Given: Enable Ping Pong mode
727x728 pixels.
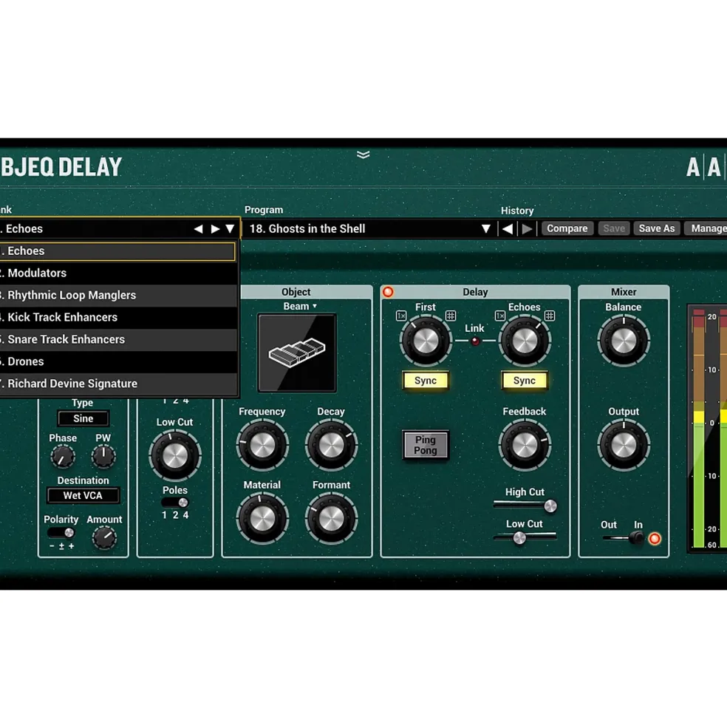Looking at the screenshot, I should pos(426,445).
